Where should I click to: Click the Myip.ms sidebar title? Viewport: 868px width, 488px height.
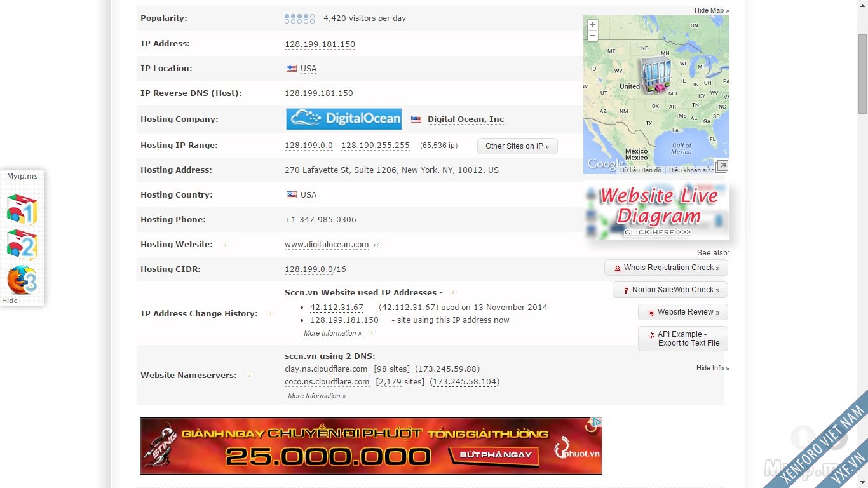click(x=22, y=176)
